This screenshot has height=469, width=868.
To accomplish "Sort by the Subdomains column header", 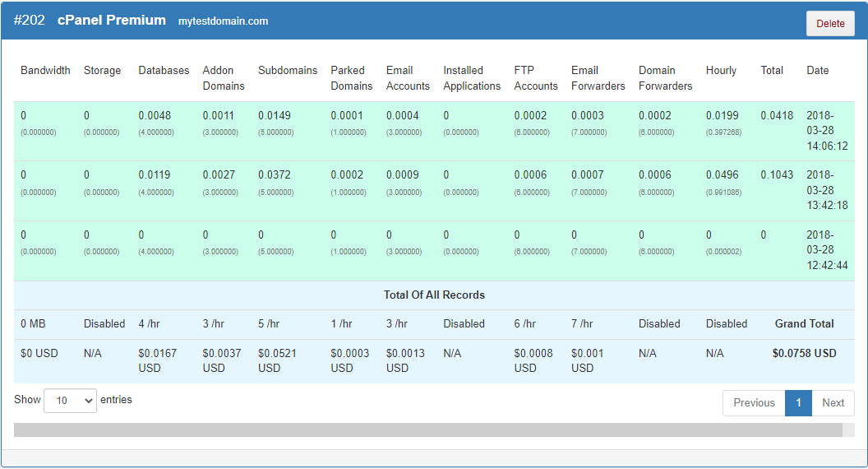I will coord(288,71).
